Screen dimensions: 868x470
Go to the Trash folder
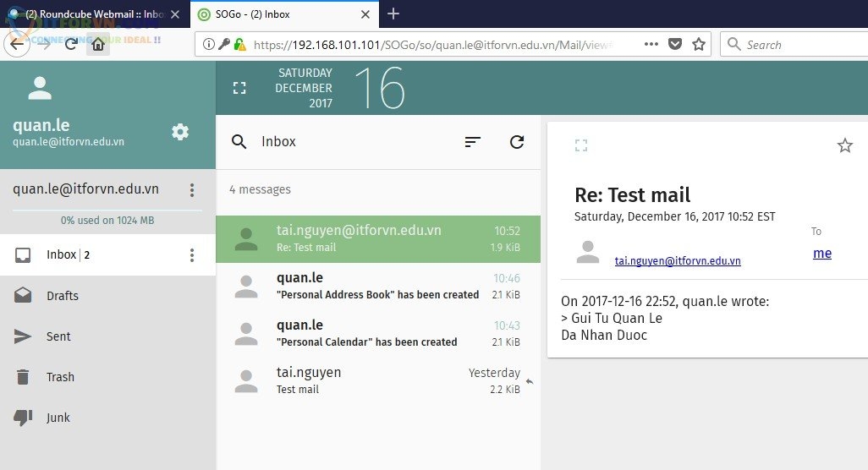tap(60, 377)
